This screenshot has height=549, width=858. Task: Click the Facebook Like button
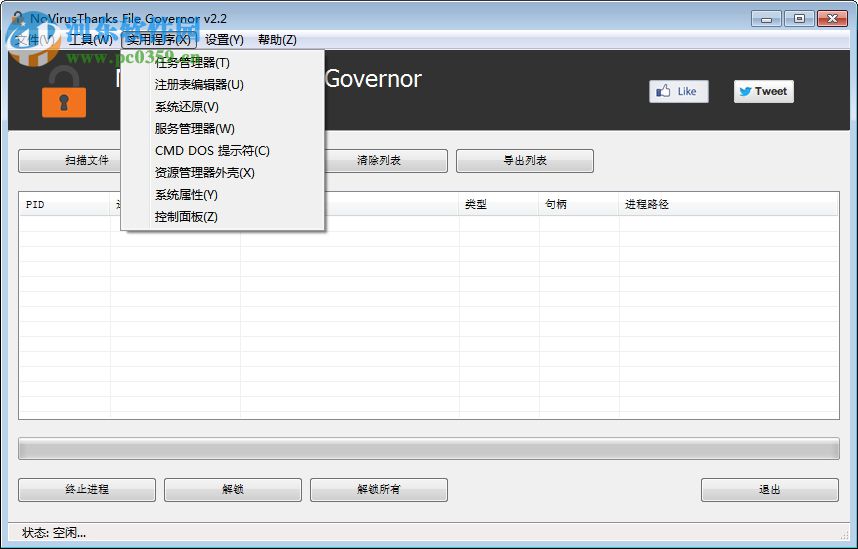click(679, 91)
